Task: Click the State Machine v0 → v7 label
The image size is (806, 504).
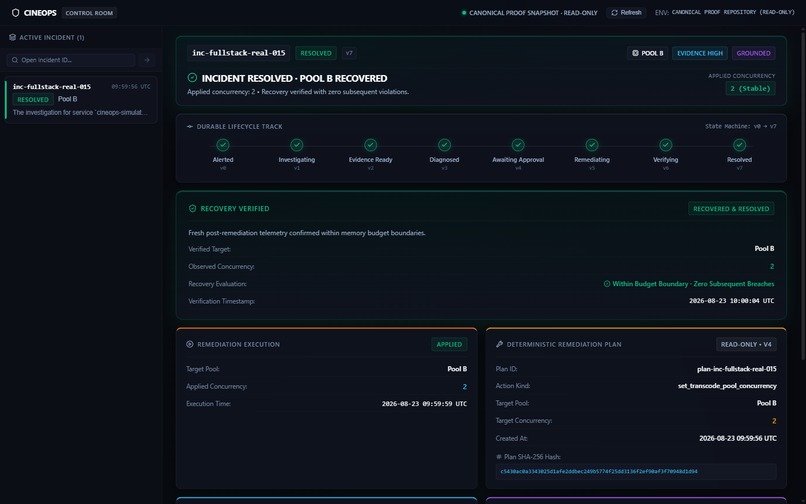Action: [740, 127]
